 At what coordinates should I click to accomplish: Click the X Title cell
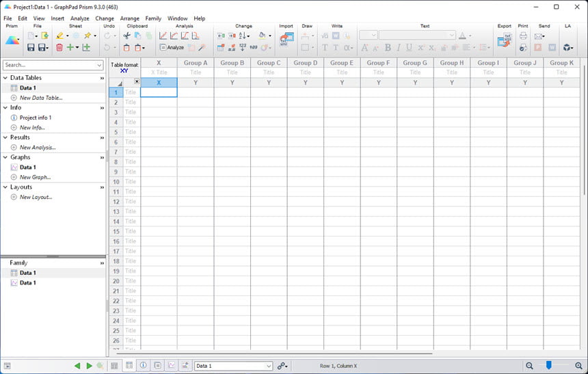[159, 72]
